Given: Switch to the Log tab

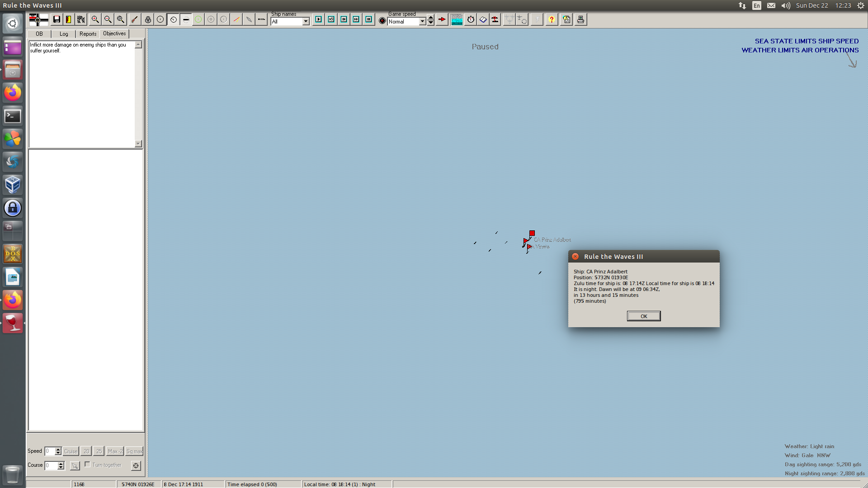Looking at the screenshot, I should click(64, 34).
